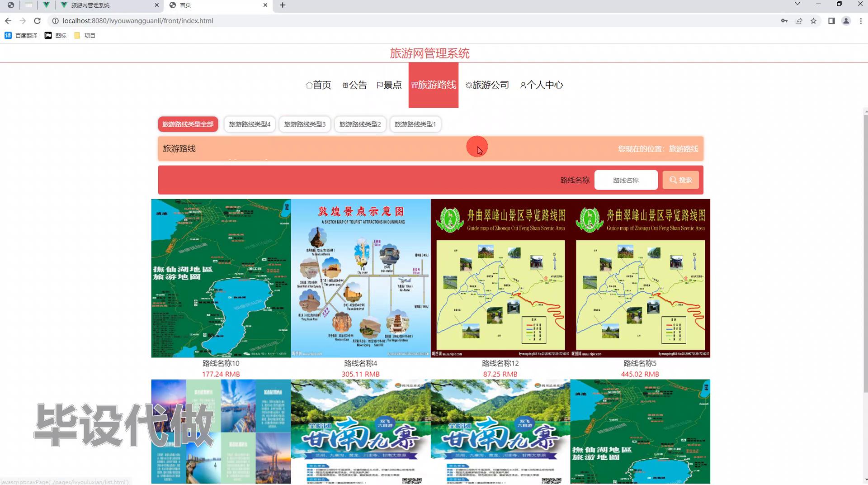This screenshot has width=868, height=485.
Task: Close the 首页 tab
Action: pos(265,5)
